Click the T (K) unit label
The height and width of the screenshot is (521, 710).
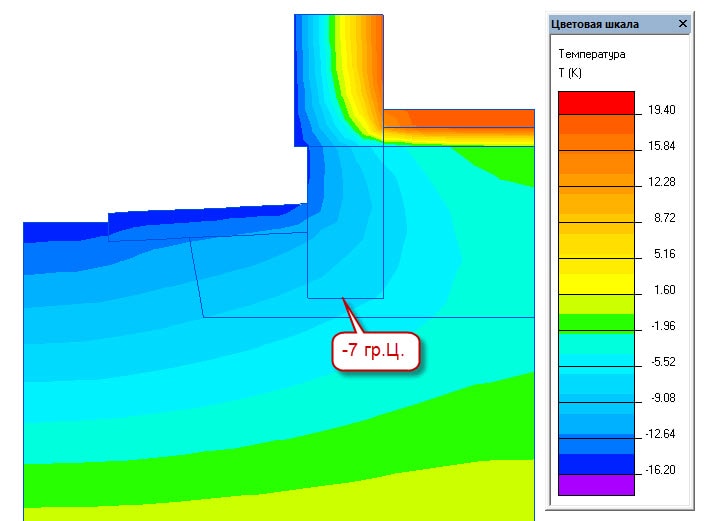(569, 74)
